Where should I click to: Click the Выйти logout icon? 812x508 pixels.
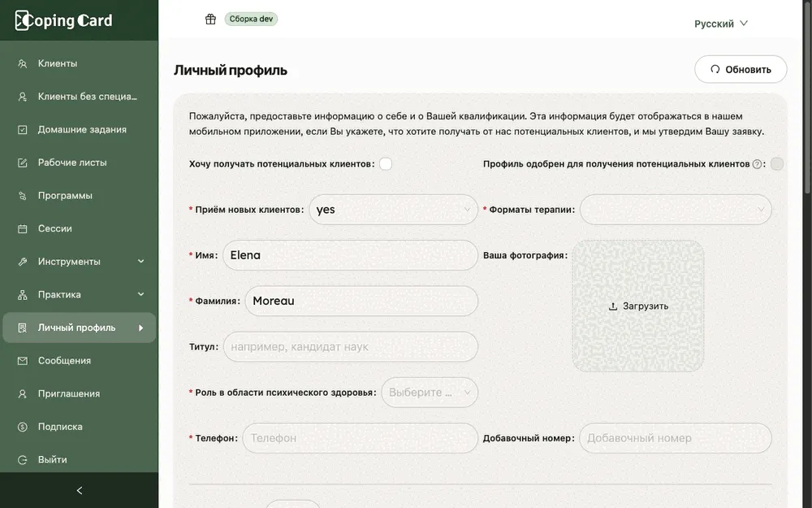(22, 460)
